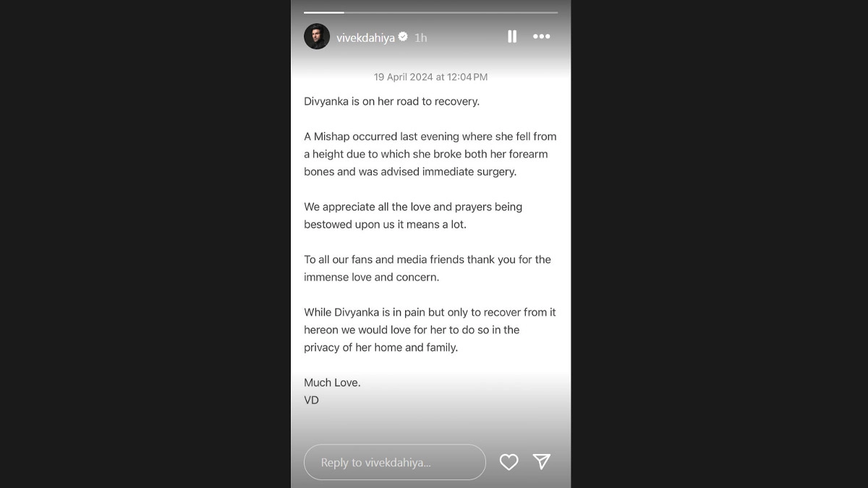Open the three-dot more options menu
The width and height of the screenshot is (868, 488).
pos(541,37)
